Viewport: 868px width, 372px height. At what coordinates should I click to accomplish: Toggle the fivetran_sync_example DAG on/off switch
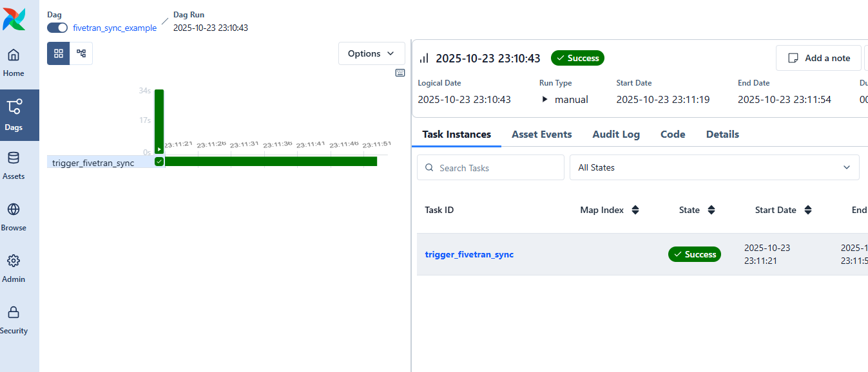[57, 28]
